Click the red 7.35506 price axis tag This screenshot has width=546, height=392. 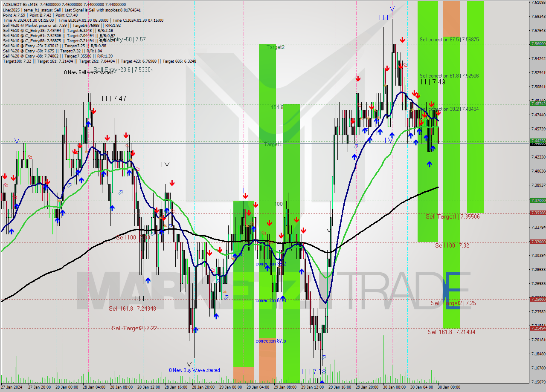pos(537,213)
